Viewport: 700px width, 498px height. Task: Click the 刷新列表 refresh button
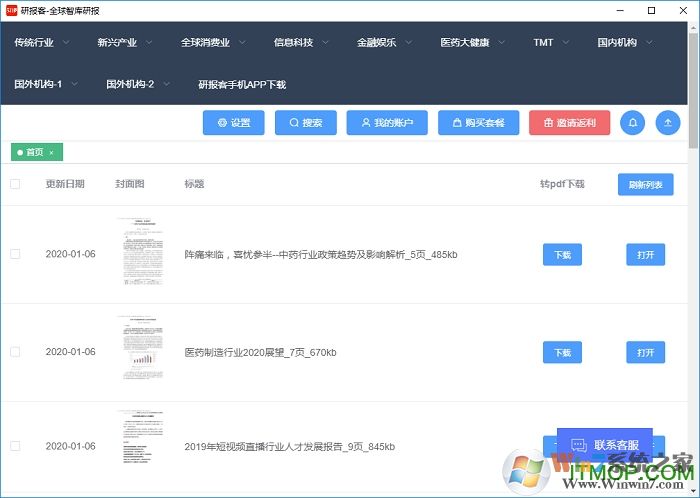(x=646, y=185)
